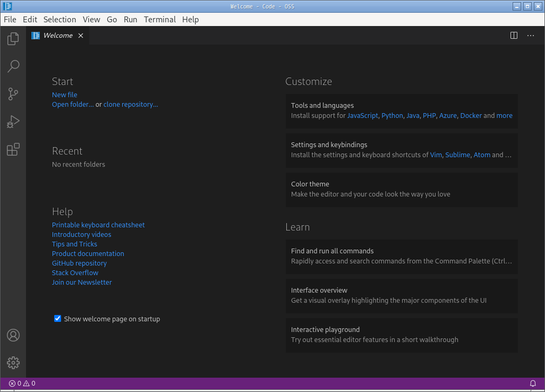Viewport: 545px width, 392px height.
Task: Install Atom keybindings
Action: (482, 155)
